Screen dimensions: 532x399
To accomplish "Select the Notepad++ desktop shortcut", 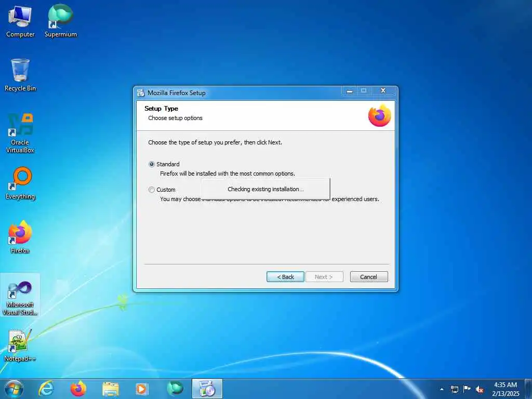I will [x=20, y=345].
